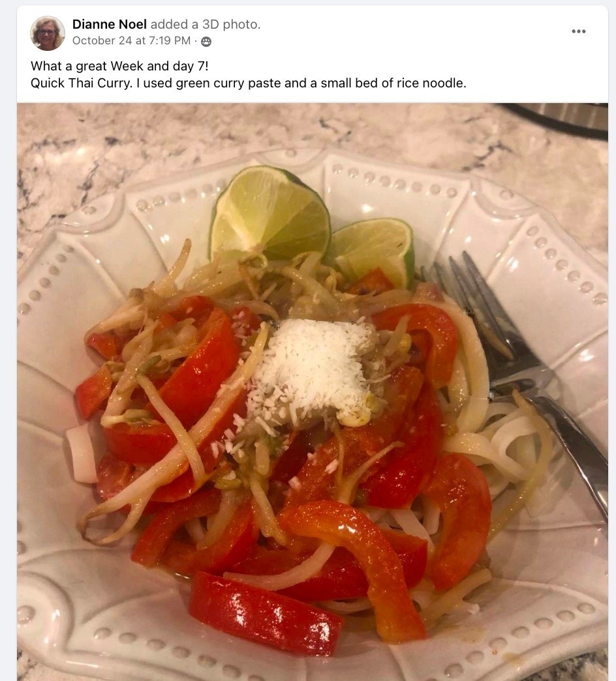The image size is (616, 681).
Task: Open Dianne Noel's profile picture
Action: tap(48, 33)
